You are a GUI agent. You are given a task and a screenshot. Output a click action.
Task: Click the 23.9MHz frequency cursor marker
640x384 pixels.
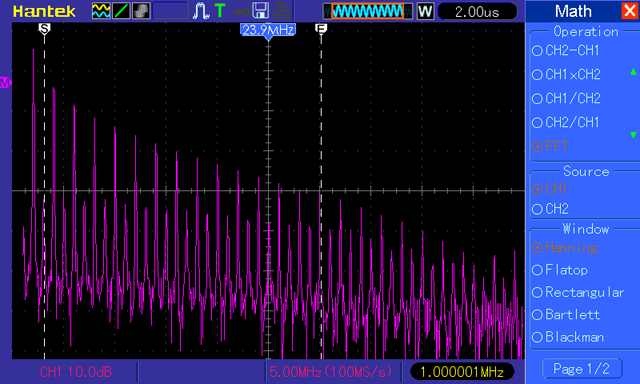[268, 31]
